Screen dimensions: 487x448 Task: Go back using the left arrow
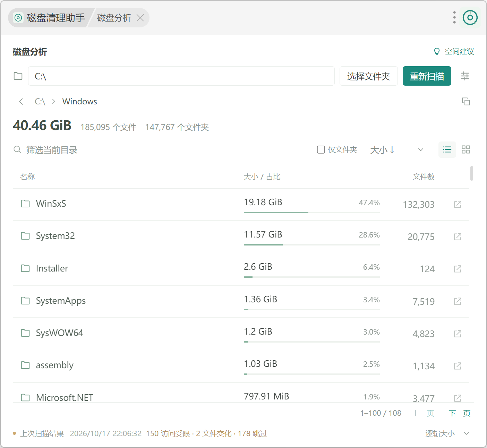tap(21, 101)
